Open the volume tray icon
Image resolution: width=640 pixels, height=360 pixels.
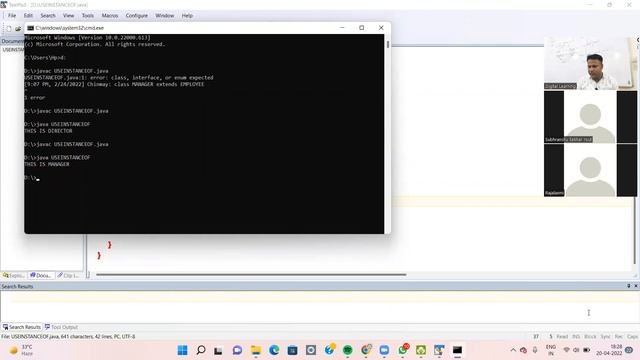click(576, 350)
